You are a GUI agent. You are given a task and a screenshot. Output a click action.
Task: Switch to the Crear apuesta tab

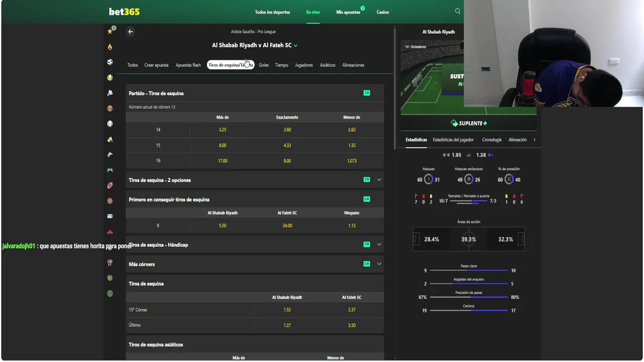tap(156, 65)
